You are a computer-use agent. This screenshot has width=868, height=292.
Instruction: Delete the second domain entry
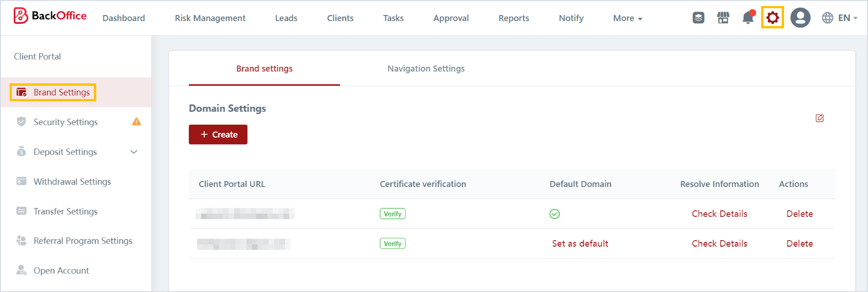pos(799,243)
